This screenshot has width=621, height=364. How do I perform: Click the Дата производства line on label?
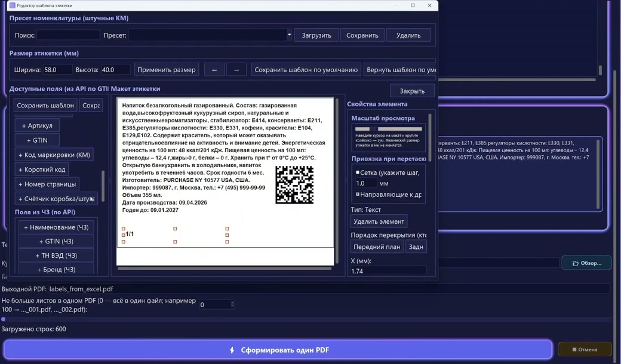164,202
